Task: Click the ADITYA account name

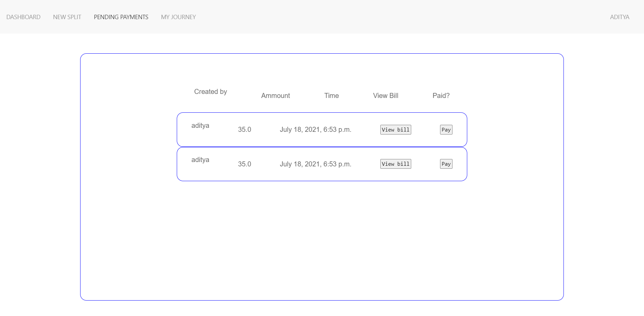Action: (x=620, y=17)
